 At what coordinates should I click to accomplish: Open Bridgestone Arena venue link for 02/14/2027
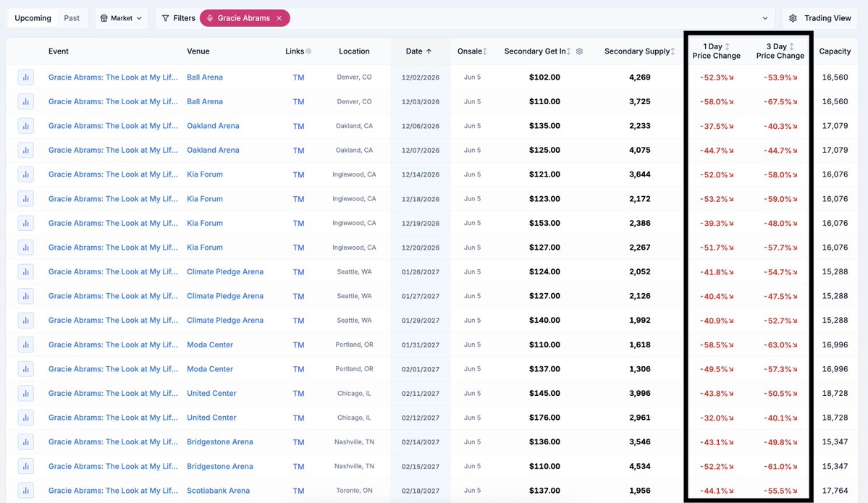pos(220,442)
